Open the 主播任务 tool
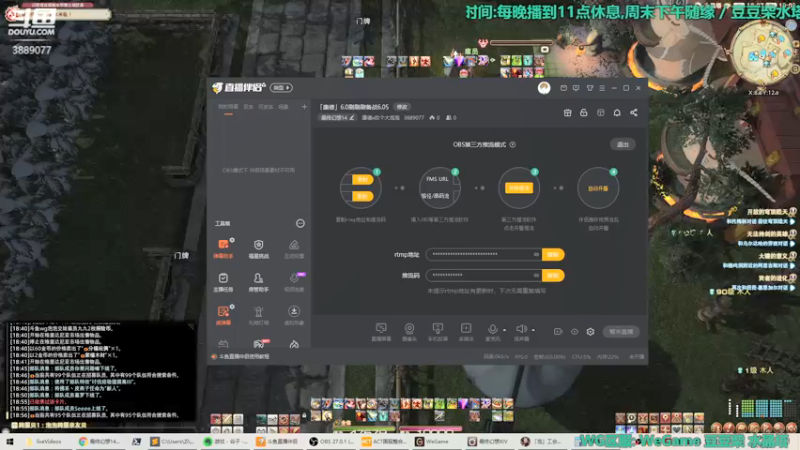Screen dimensions: 800x450 point(223,282)
